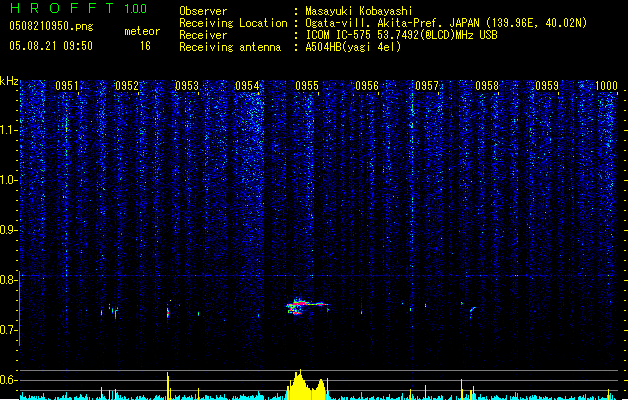Click the 0954 time marker
This screenshot has width=629, height=400.
tap(247, 86)
